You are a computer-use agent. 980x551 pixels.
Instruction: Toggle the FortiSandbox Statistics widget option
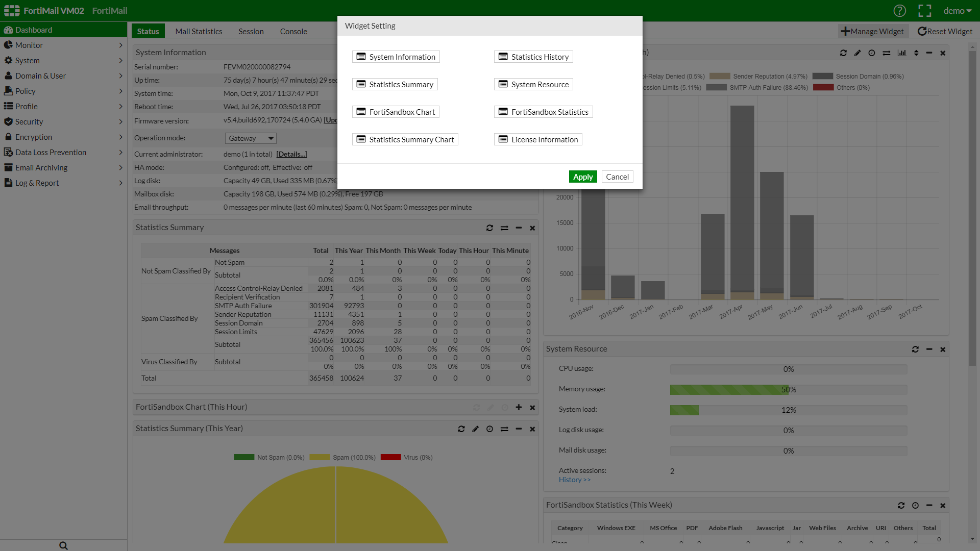point(544,112)
